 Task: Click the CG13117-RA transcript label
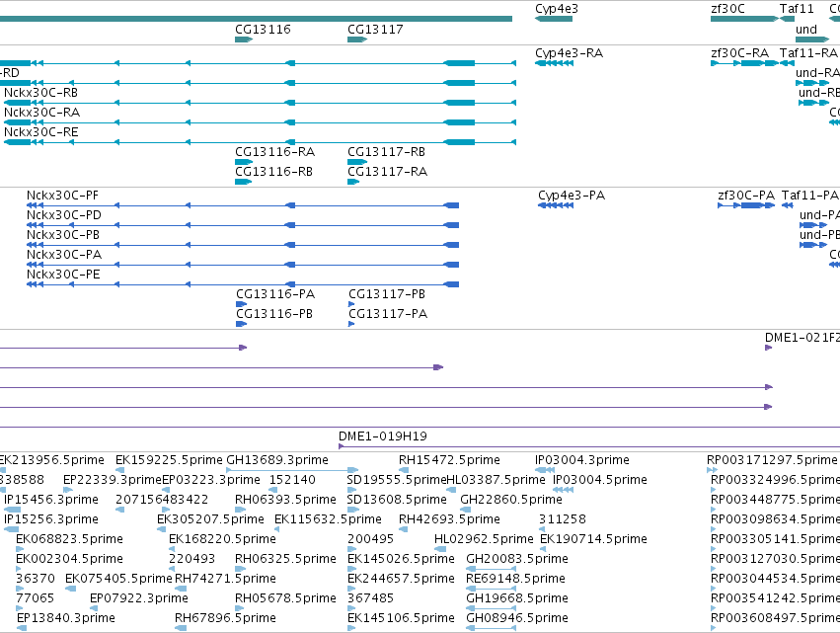tap(387, 172)
